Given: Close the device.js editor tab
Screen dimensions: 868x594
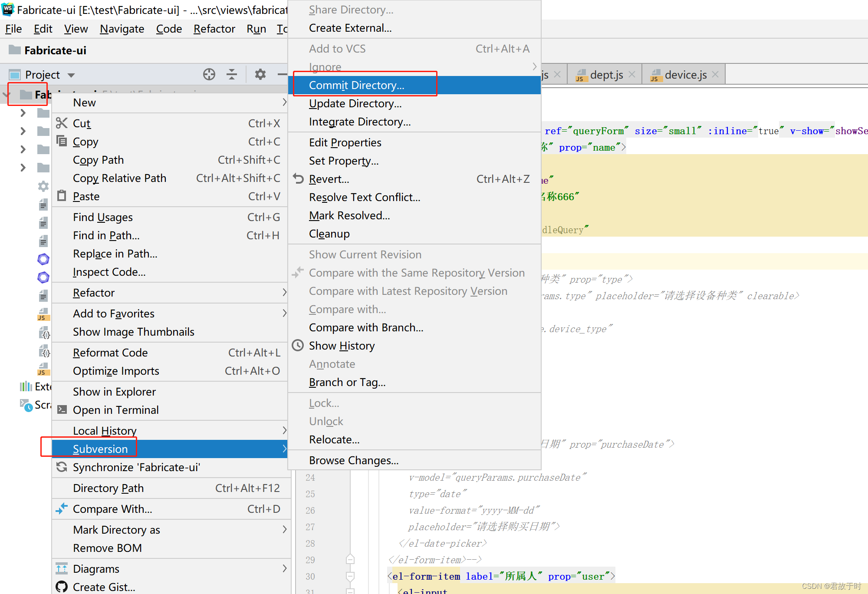Looking at the screenshot, I should [x=715, y=75].
